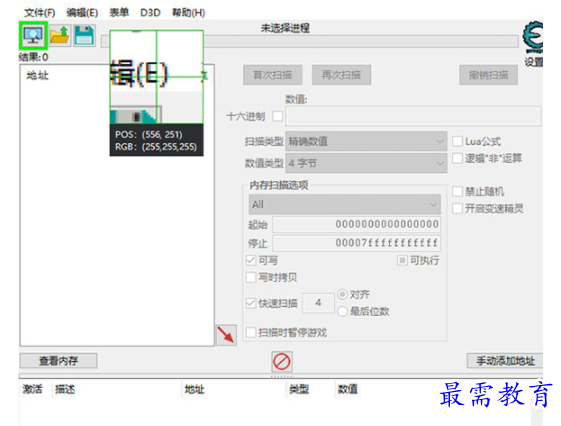This screenshot has height=426, width=561.
Task: Click the 起始 address field
Action: tap(356, 225)
